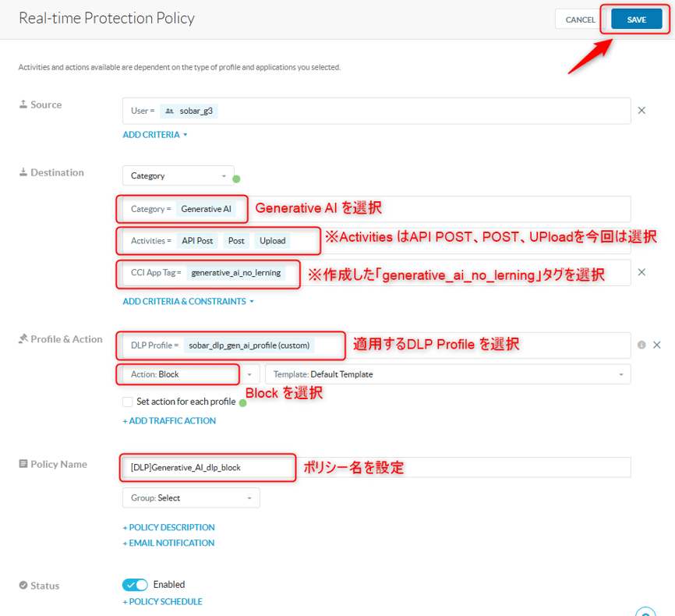
Task: Click + POLICY DESCRIPTION link
Action: [168, 528]
